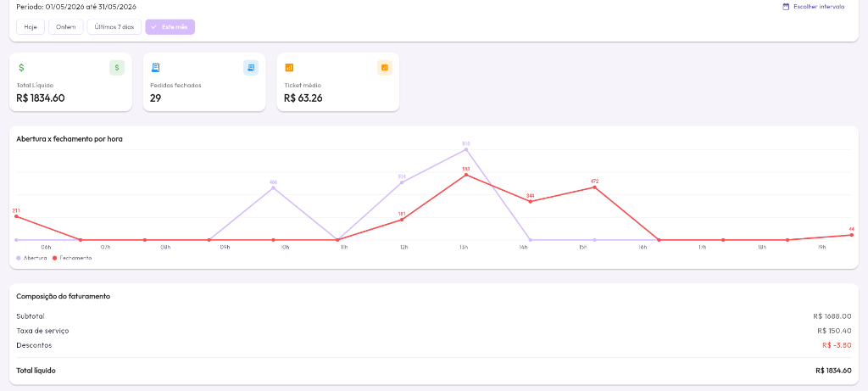
Task: Click the Abertura point labeled 466
Action: 274,188
